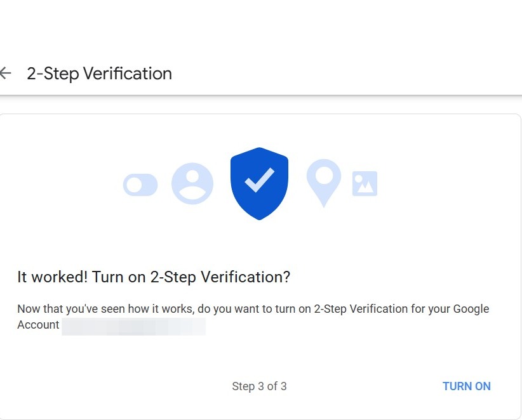The height and width of the screenshot is (420, 522).
Task: Click the white checkmark inside the shield
Action: pos(259,180)
